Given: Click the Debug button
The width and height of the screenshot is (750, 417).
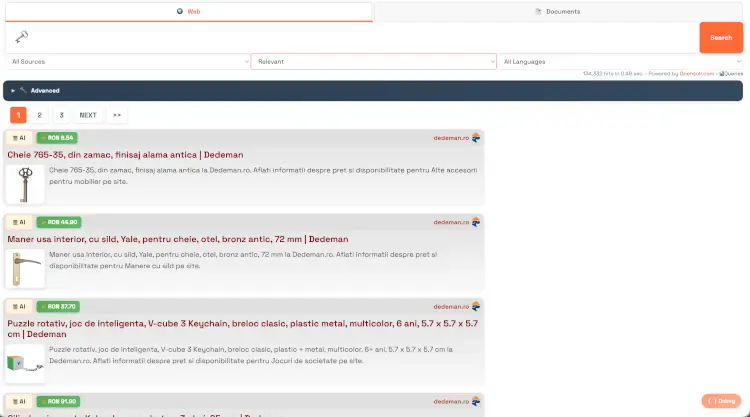Looking at the screenshot, I should point(722,401).
